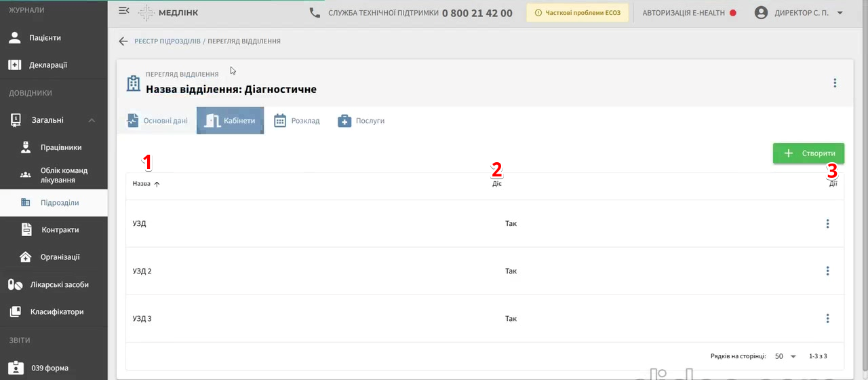868x380 pixels.
Task: Click the Medlink logo in header
Action: (168, 12)
